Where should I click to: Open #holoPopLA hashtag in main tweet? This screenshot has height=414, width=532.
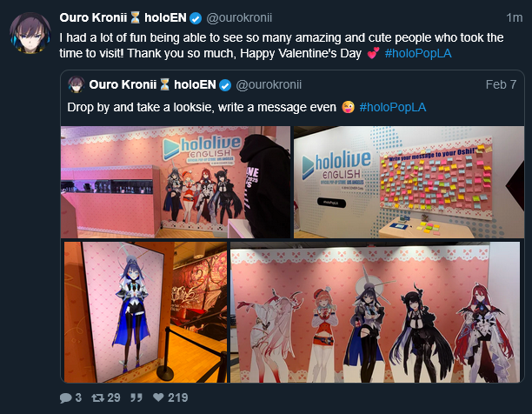click(x=418, y=53)
